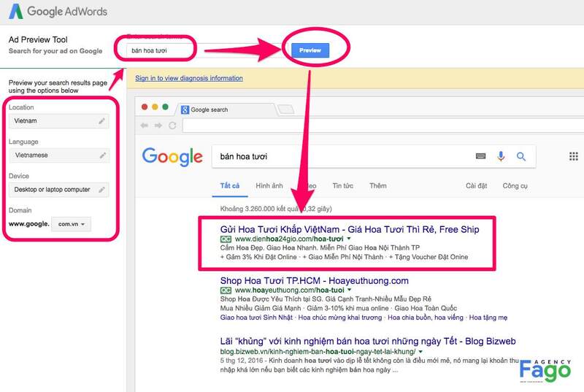Click the Google search tab favicon

[185, 109]
